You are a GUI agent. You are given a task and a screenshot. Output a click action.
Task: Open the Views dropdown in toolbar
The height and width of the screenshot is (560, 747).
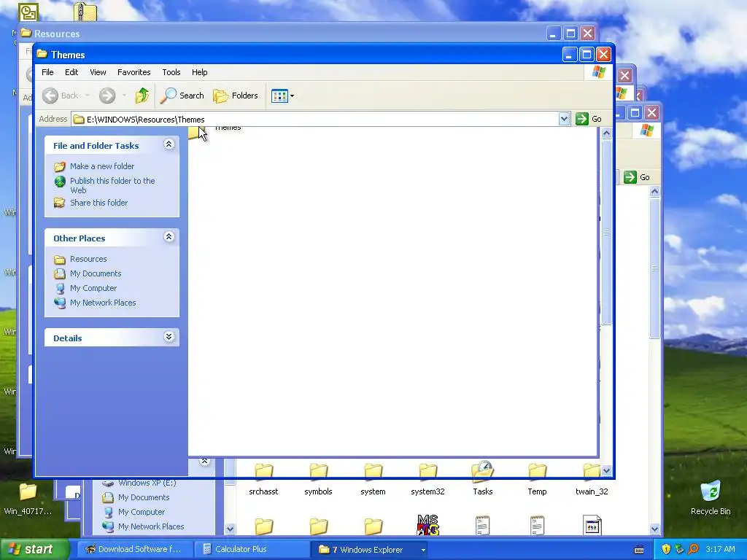pos(282,96)
